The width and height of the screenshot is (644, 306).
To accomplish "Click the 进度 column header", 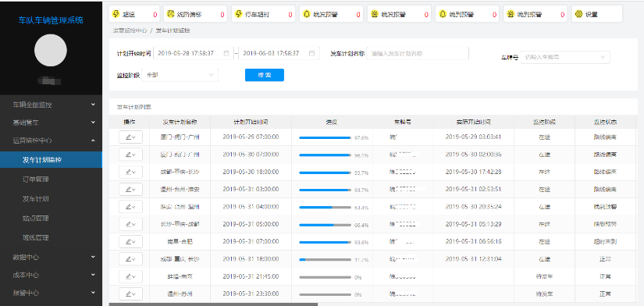I will 332,122.
